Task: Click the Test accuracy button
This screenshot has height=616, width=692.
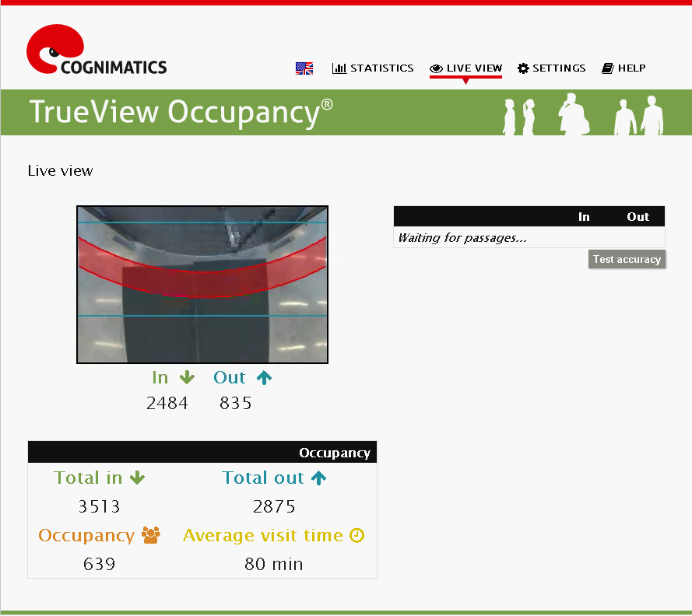Action: tap(627, 259)
